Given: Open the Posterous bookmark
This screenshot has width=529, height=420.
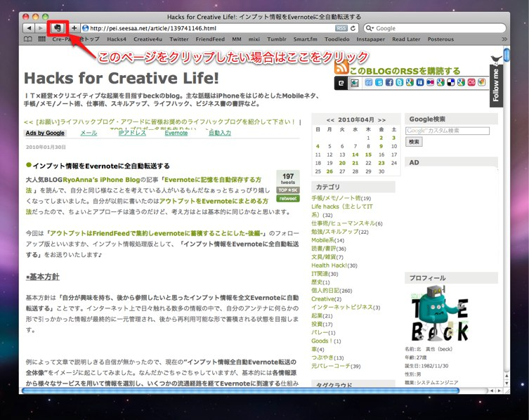Looking at the screenshot, I should 440,39.
